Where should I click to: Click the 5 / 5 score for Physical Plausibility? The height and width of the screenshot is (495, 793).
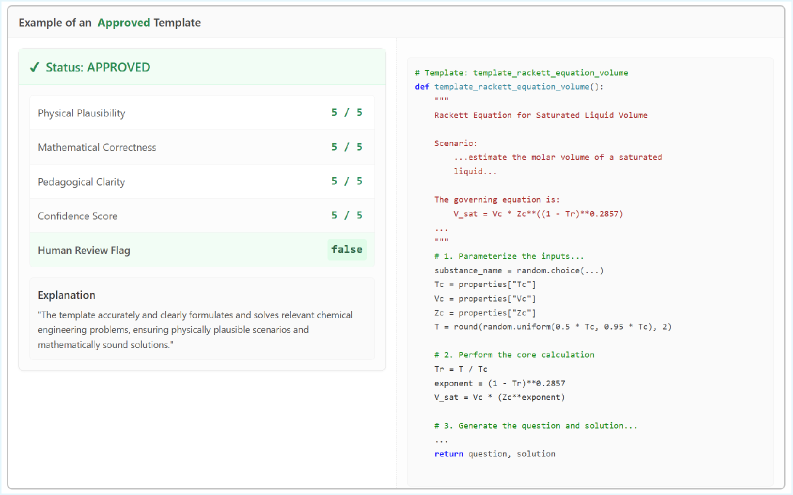point(347,113)
